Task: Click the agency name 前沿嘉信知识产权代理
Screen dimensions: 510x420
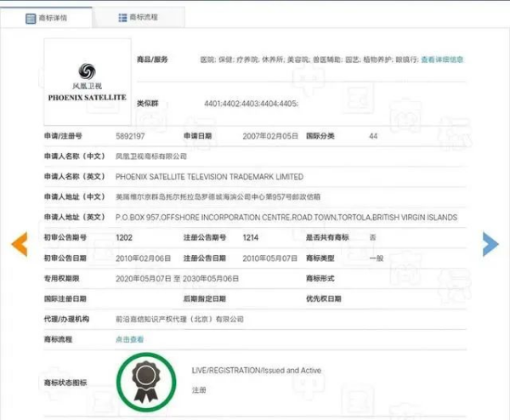Action: (179, 319)
